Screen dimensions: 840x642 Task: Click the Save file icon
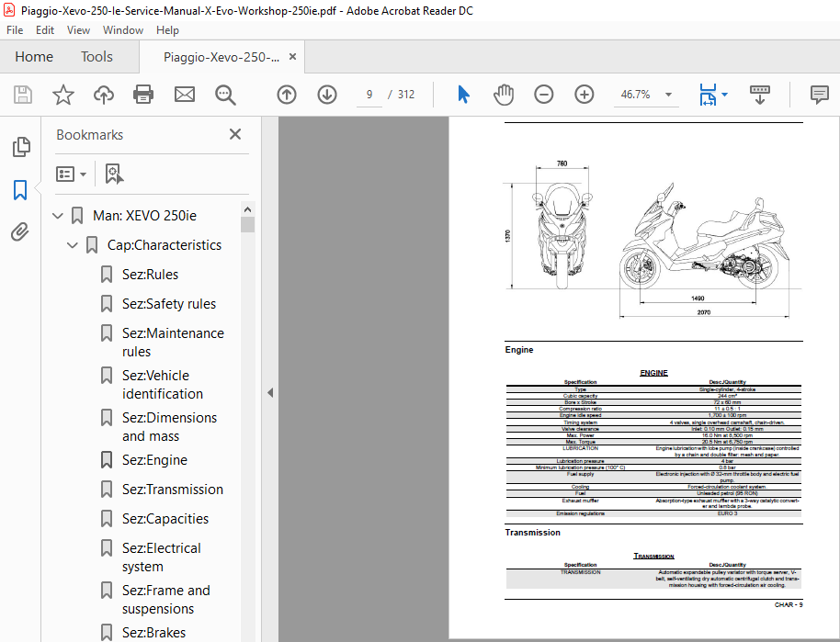click(x=22, y=95)
